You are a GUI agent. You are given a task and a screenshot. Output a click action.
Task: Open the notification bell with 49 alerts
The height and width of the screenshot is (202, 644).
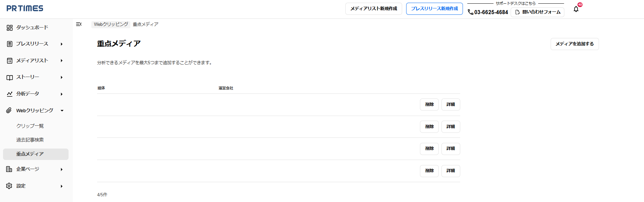coord(576,9)
